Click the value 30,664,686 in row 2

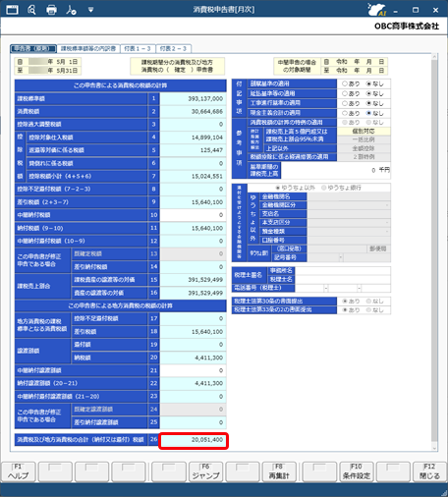pos(207,112)
